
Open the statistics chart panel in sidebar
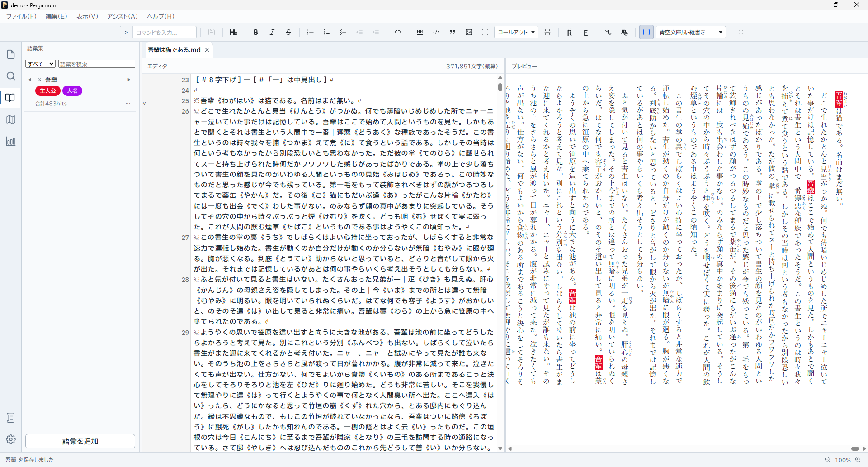click(11, 141)
